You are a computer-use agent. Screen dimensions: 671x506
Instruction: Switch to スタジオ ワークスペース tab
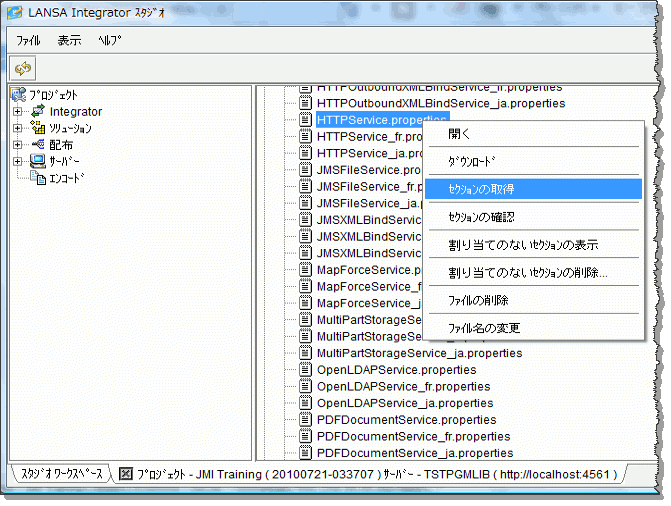tap(62, 473)
